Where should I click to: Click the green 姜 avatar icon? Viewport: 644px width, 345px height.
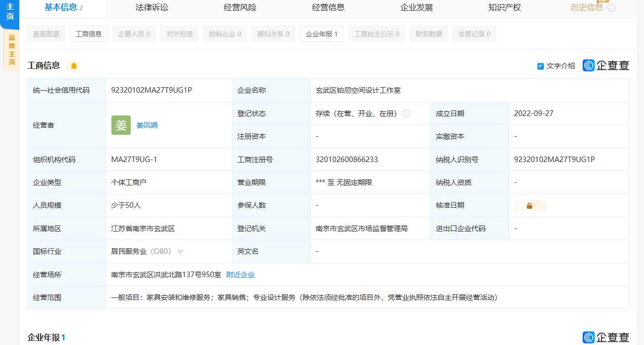[x=121, y=125]
